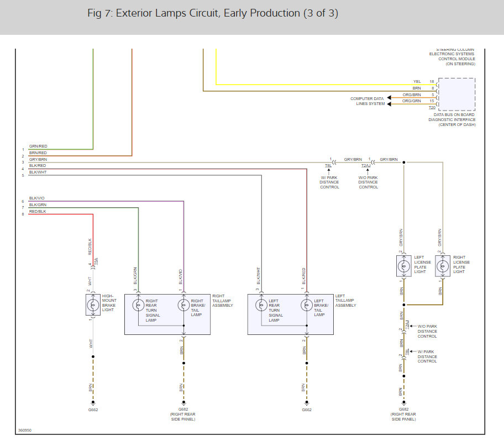This screenshot has width=504, height=446.
Task: Click the 'T6A' connector label
Action: [x=96, y=261]
